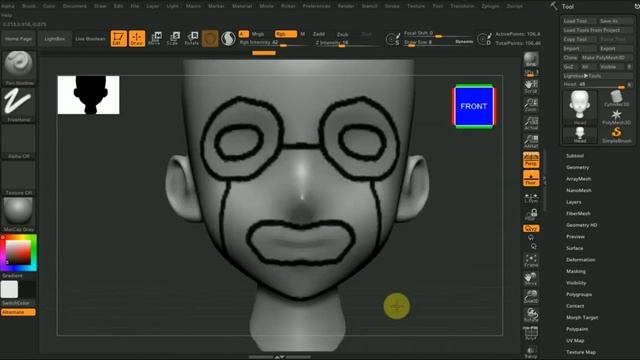Image resolution: width=640 pixels, height=360 pixels.
Task: Open the Alpha Off slot
Action: tap(19, 139)
